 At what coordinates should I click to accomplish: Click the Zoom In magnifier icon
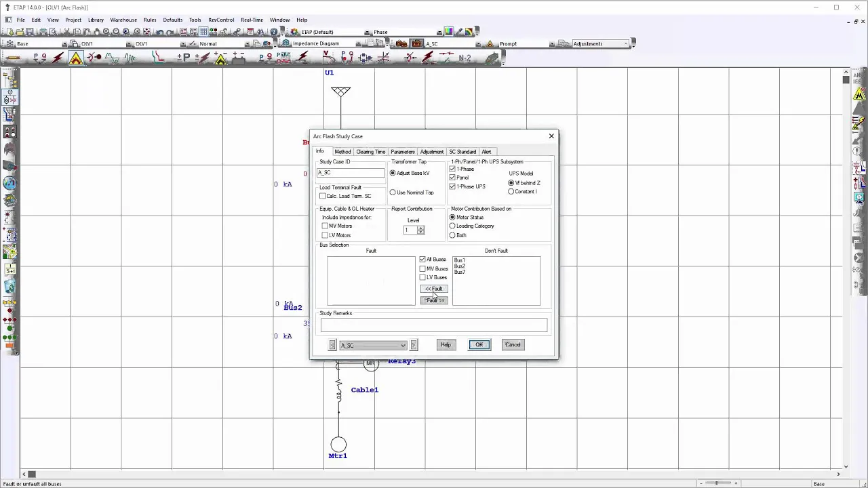(106, 32)
